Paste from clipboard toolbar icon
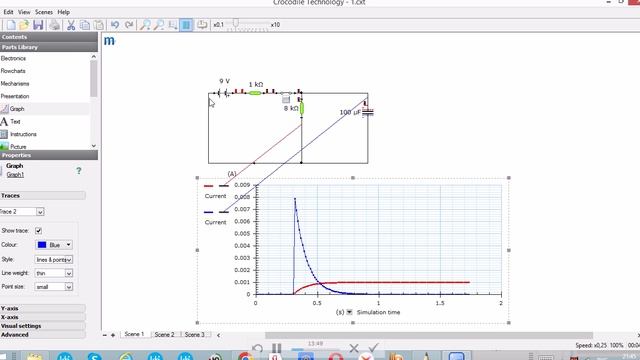This screenshot has width=640, height=360. pos(98,25)
